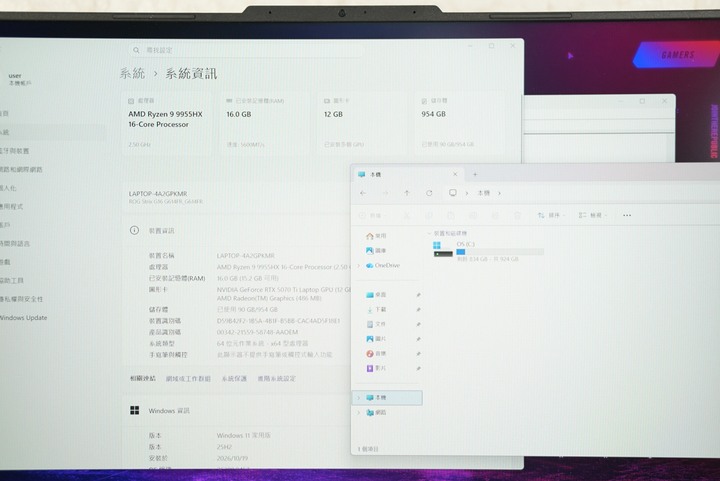
Task: Open 時間與語言 in Settings sidebar
Action: (x=15, y=243)
